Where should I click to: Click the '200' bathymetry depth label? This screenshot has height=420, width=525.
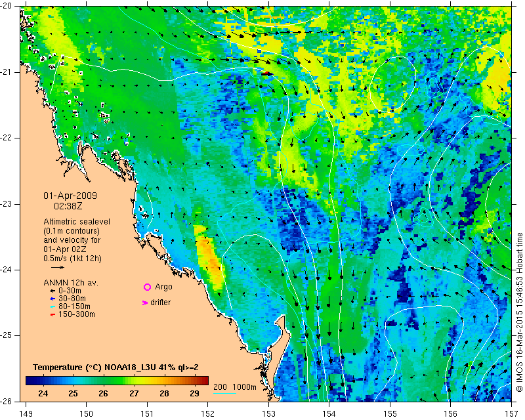pos(220,387)
